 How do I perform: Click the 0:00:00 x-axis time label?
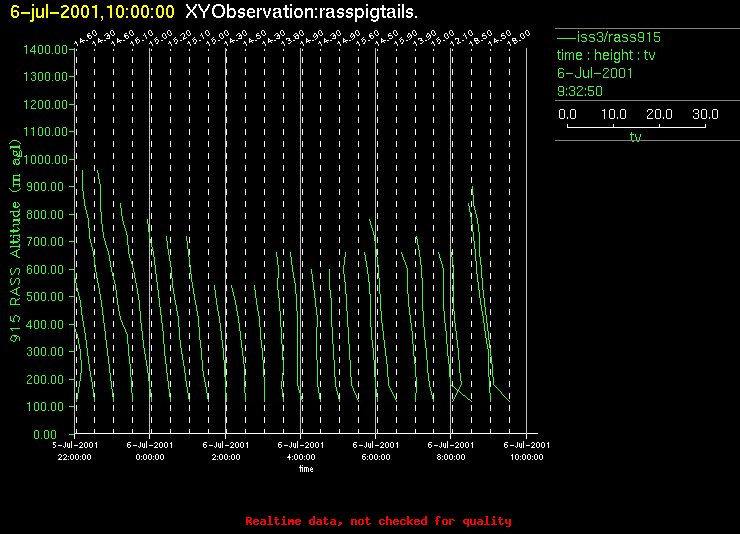point(150,457)
